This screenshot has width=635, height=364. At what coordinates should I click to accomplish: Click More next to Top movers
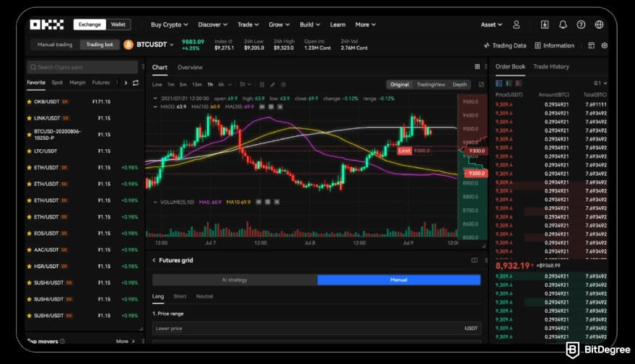tap(125, 342)
